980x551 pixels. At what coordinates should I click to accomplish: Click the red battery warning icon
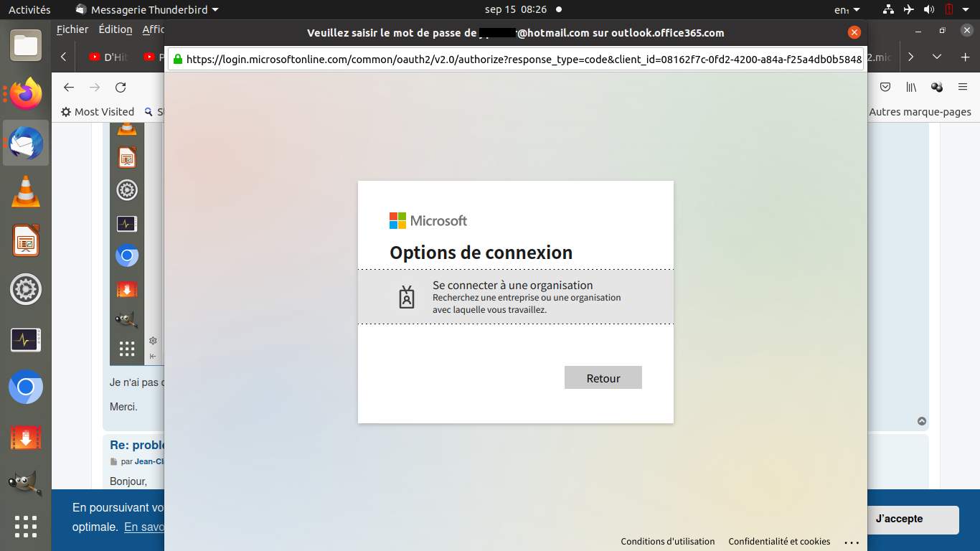click(x=948, y=9)
